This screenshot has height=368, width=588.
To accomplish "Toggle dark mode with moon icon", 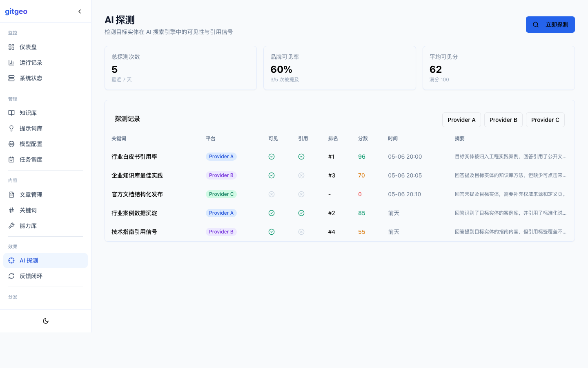I will (x=46, y=321).
